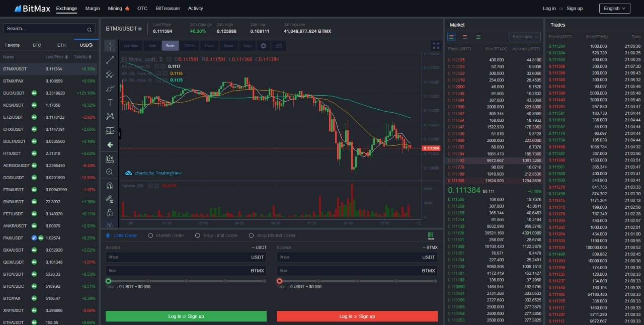
Task: Focus the sell-side Size input field
Action: point(357,270)
